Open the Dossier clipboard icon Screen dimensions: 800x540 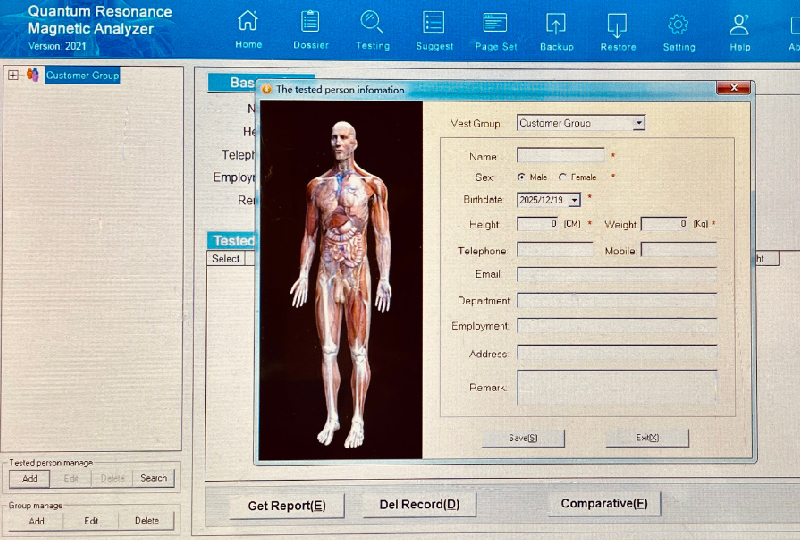311,22
